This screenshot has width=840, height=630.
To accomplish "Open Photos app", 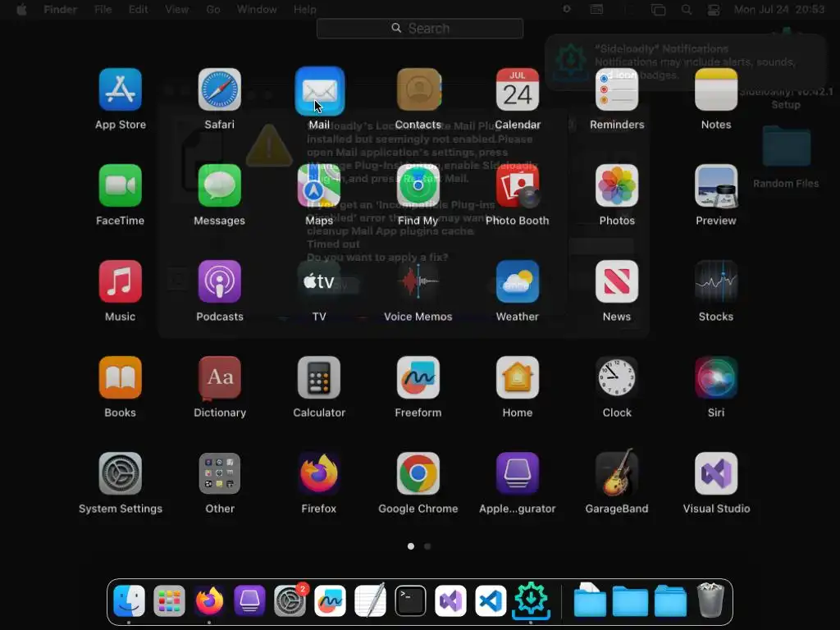I will click(617, 185).
